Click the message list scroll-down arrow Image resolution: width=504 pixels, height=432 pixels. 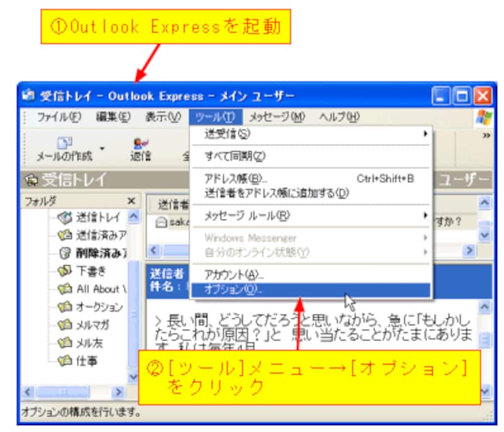pos(484,235)
